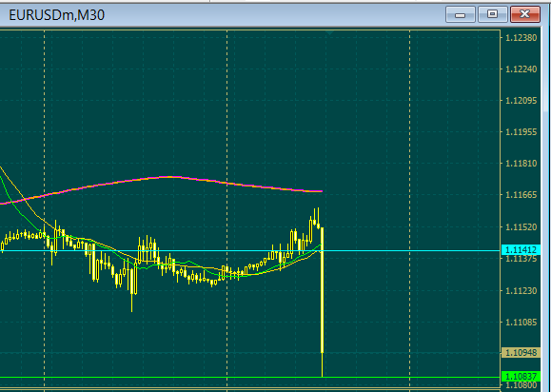551x392 pixels.
Task: Click the 1.11230 price scale label
Action: (521, 291)
